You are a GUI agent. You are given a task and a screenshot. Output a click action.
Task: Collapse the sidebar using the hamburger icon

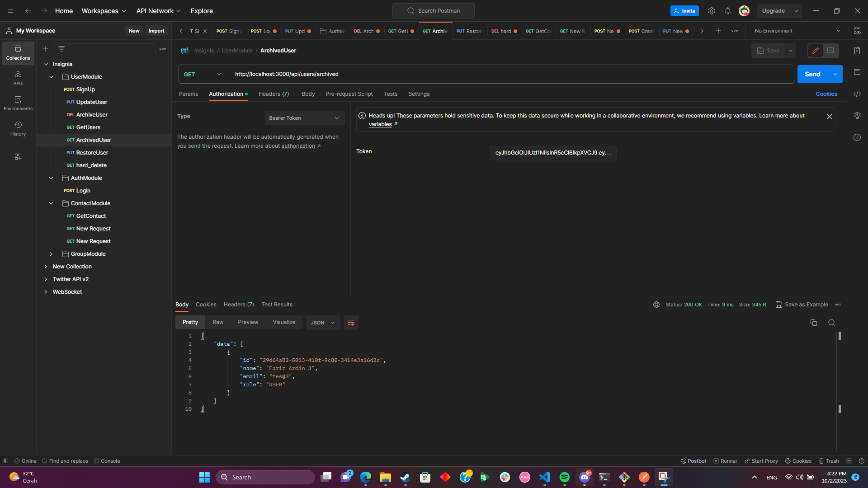[10, 10]
